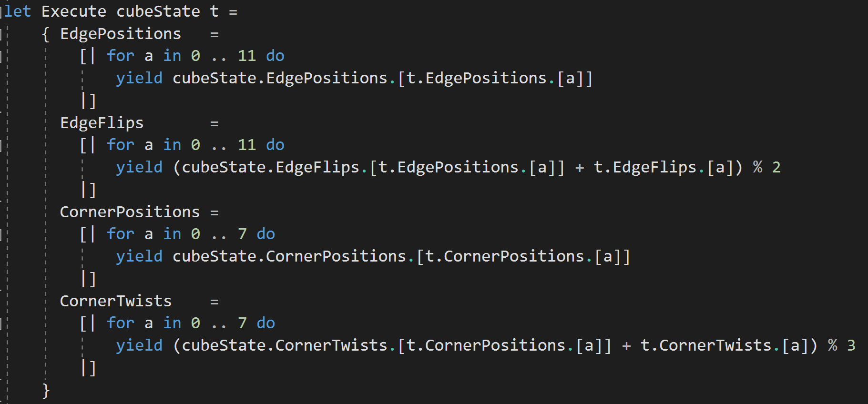Click the "for" keyword under EdgeFlips
Image resolution: width=868 pixels, height=404 pixels.
coord(120,145)
